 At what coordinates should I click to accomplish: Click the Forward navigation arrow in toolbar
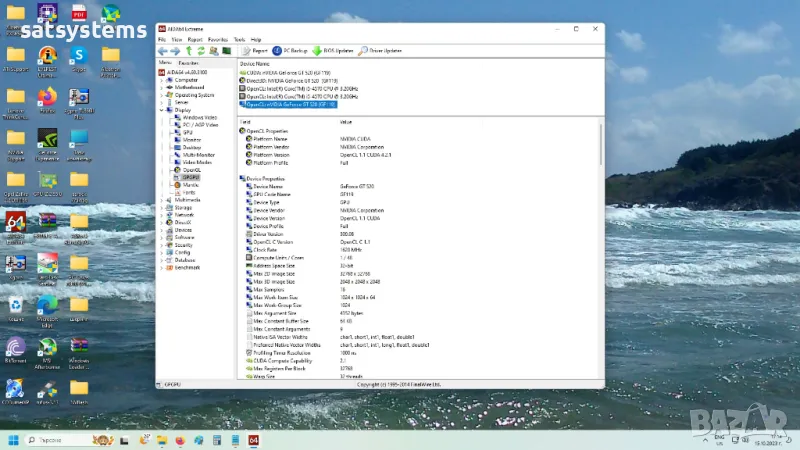(x=175, y=50)
